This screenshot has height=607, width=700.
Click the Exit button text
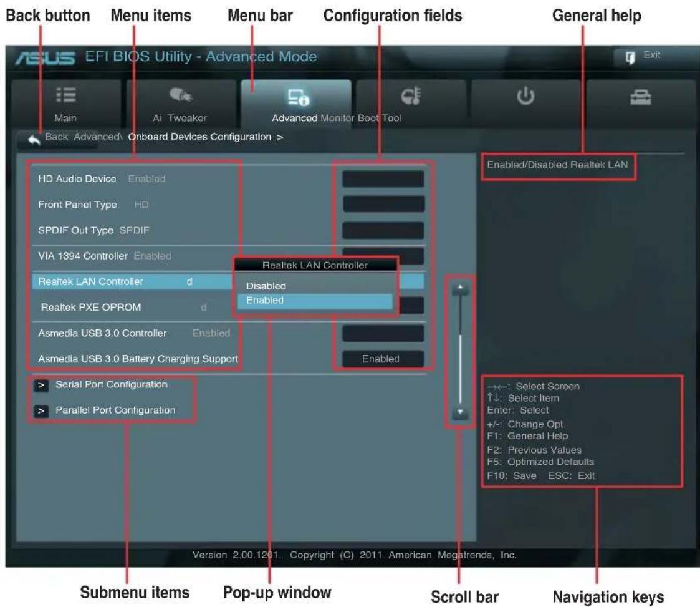coord(652,54)
